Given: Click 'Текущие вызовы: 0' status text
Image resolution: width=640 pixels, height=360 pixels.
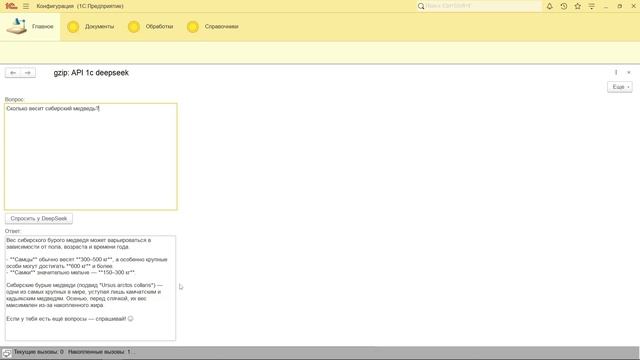Looking at the screenshot, I should [39, 352].
